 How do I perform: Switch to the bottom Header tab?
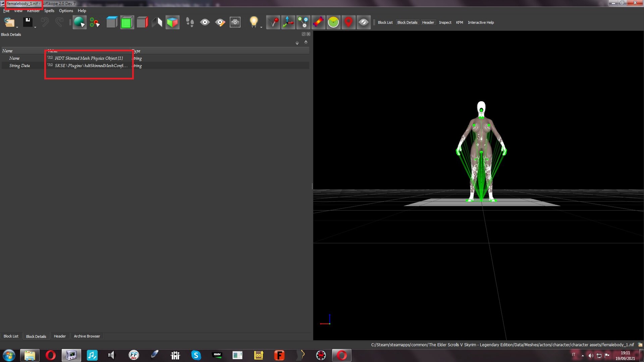[x=60, y=336]
